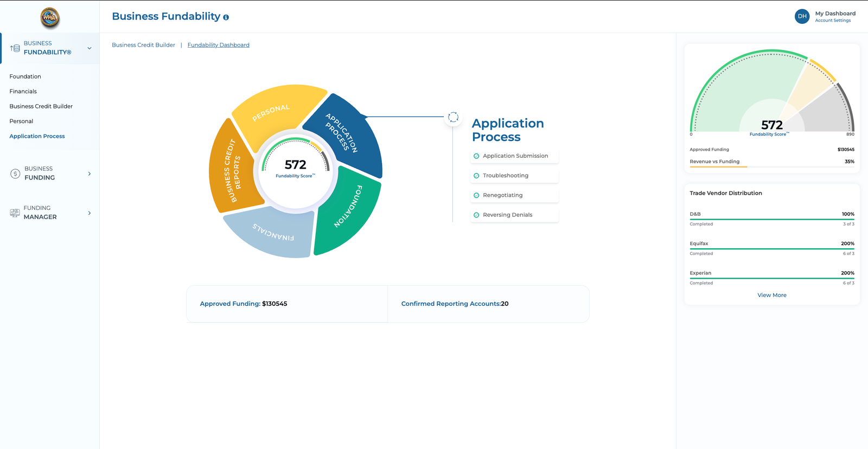Click the WWA logo in sidebar
868x449 pixels.
point(50,17)
